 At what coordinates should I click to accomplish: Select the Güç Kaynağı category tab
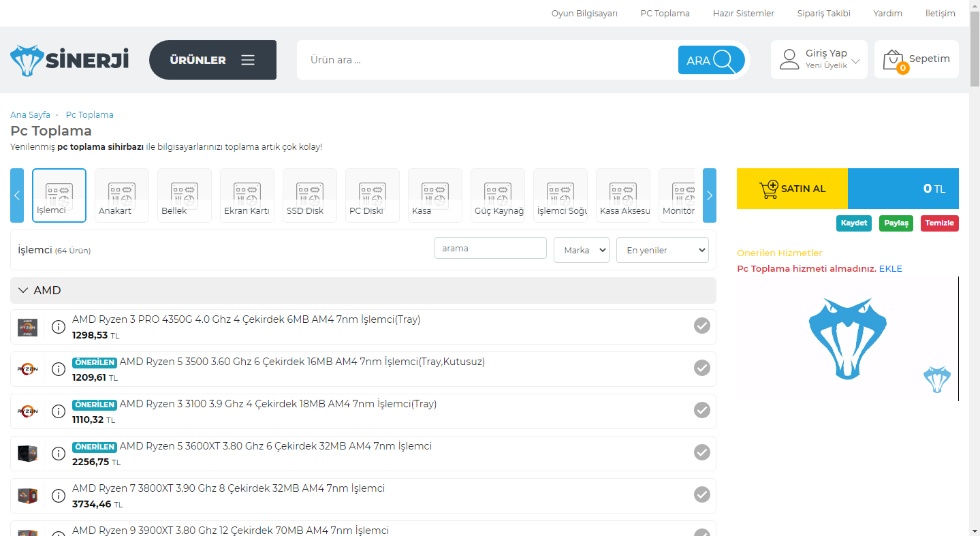(498, 195)
